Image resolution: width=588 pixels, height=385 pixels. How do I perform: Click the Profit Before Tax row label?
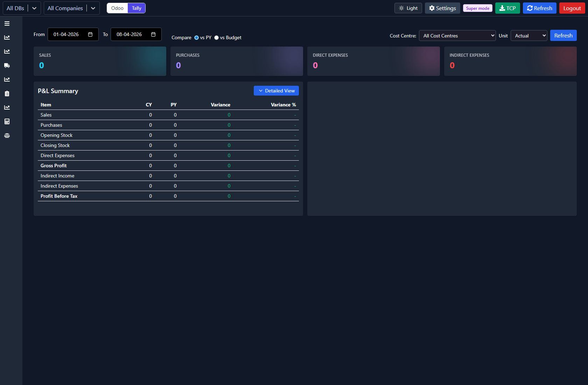pos(59,196)
